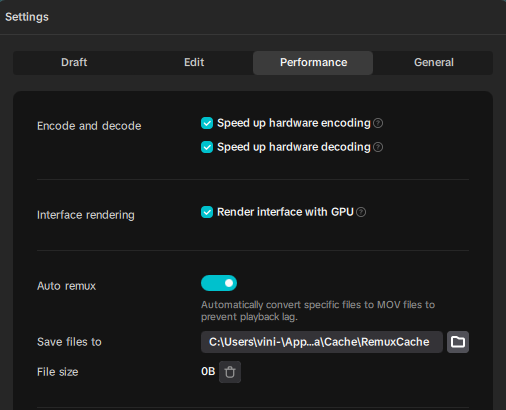Click the Settings window title
Image resolution: width=506 pixels, height=410 pixels.
[x=27, y=17]
